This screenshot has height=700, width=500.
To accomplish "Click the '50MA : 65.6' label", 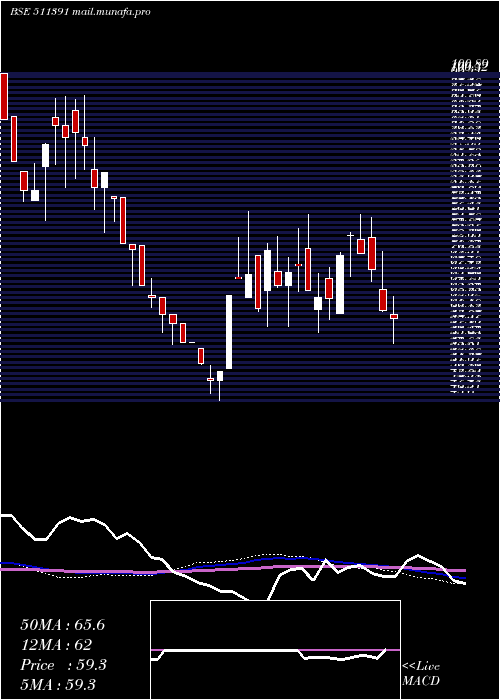I will pos(63,625).
